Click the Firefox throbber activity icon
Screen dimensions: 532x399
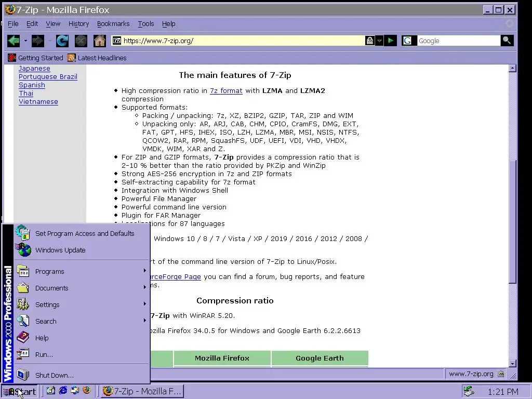510,23
